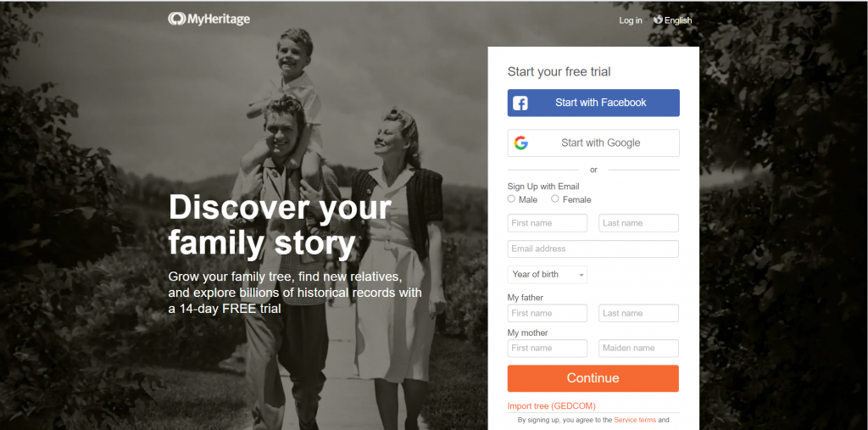868x430 pixels.
Task: Click My father's First name field
Action: click(548, 313)
